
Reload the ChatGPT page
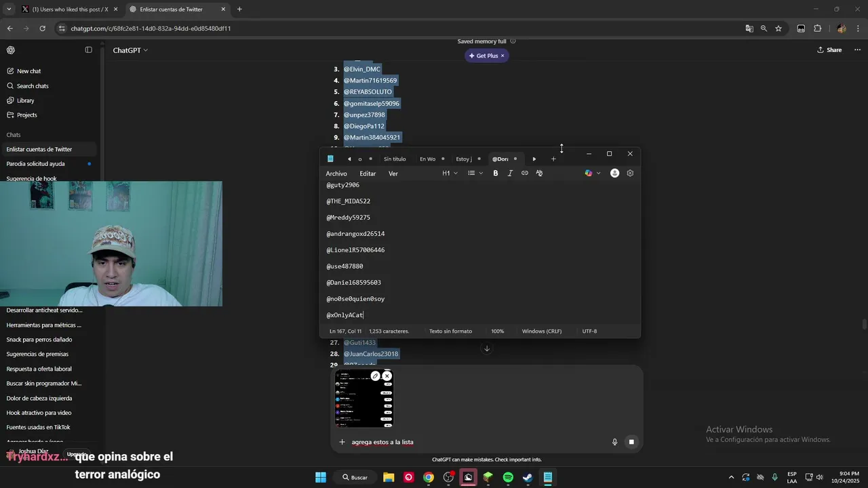tap(42, 28)
